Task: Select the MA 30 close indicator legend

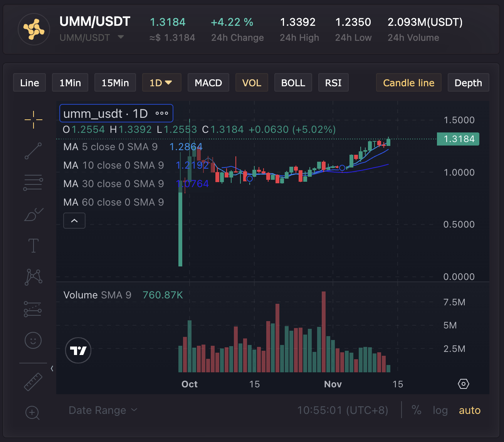Action: 114,184
